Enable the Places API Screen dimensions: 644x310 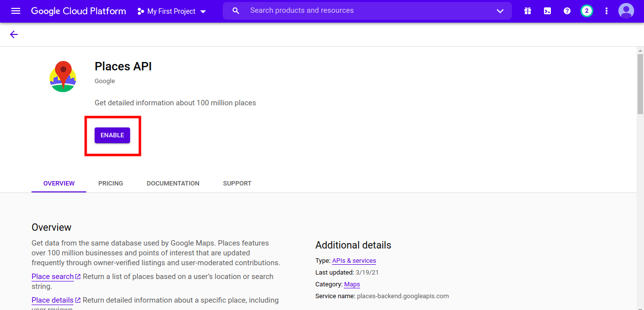click(112, 135)
